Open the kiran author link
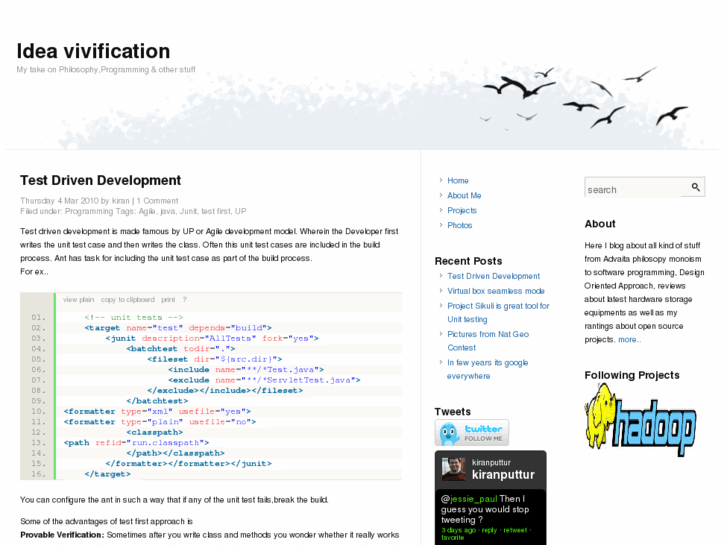Image resolution: width=727 pixels, height=545 pixels. tap(121, 201)
